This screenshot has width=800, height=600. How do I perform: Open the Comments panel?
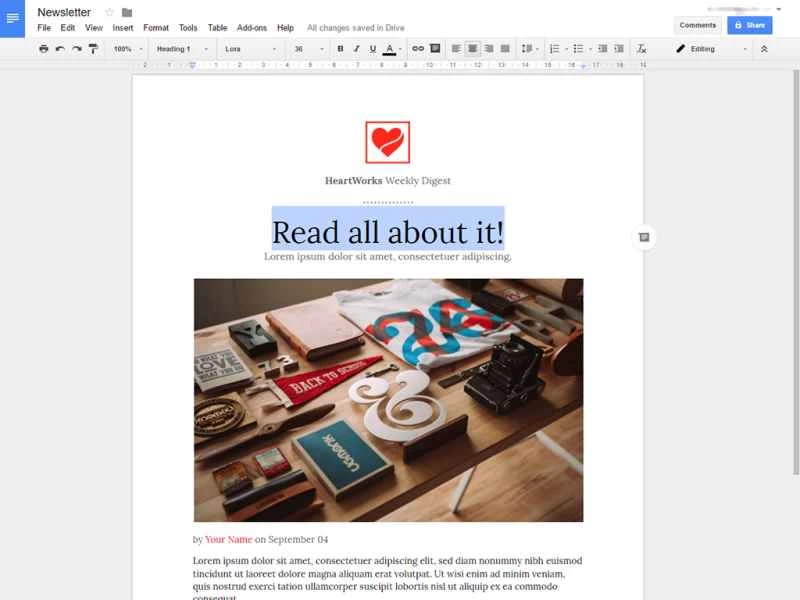coord(698,25)
